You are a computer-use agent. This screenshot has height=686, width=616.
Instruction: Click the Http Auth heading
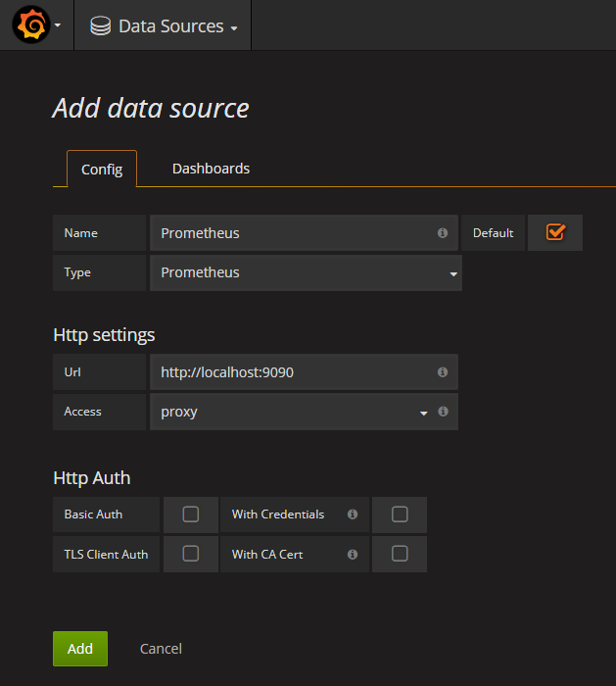click(x=92, y=478)
